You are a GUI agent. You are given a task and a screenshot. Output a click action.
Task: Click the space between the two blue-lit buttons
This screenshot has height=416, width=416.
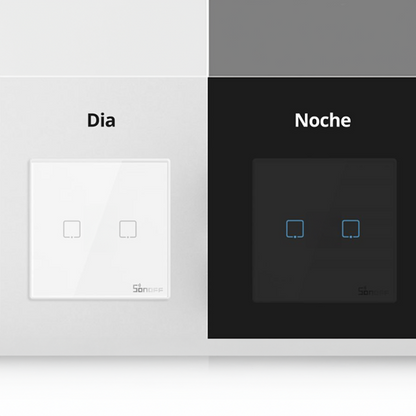323,229
